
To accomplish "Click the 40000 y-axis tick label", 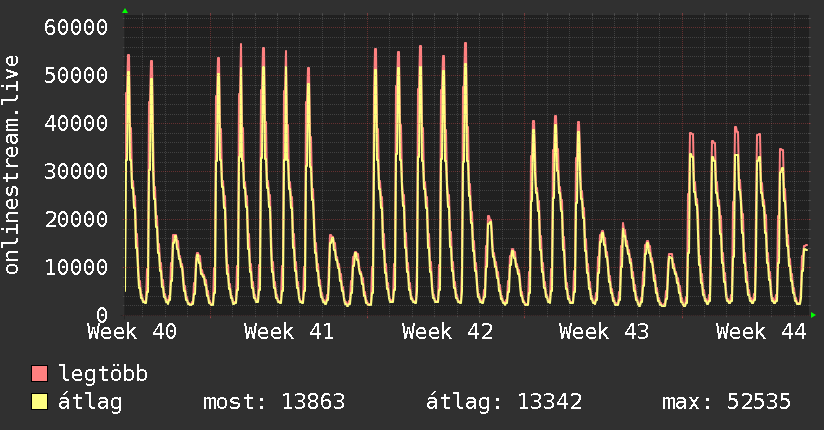I will coord(76,124).
